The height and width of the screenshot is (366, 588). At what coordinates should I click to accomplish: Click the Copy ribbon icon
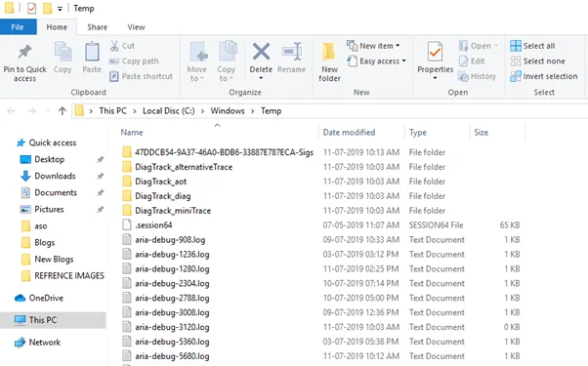pyautogui.click(x=63, y=52)
